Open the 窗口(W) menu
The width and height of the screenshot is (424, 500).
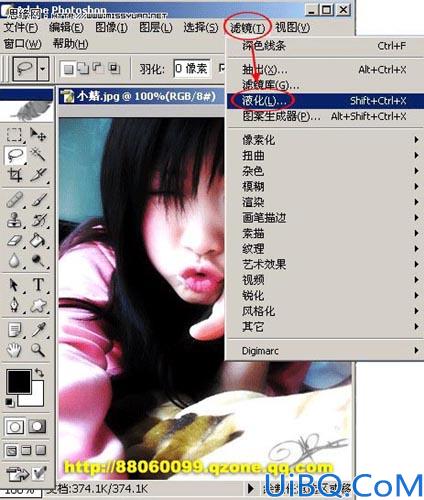[22, 44]
